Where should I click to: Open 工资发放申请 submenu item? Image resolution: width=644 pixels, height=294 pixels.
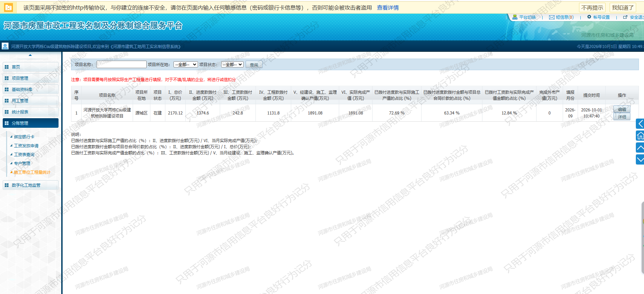(26, 146)
